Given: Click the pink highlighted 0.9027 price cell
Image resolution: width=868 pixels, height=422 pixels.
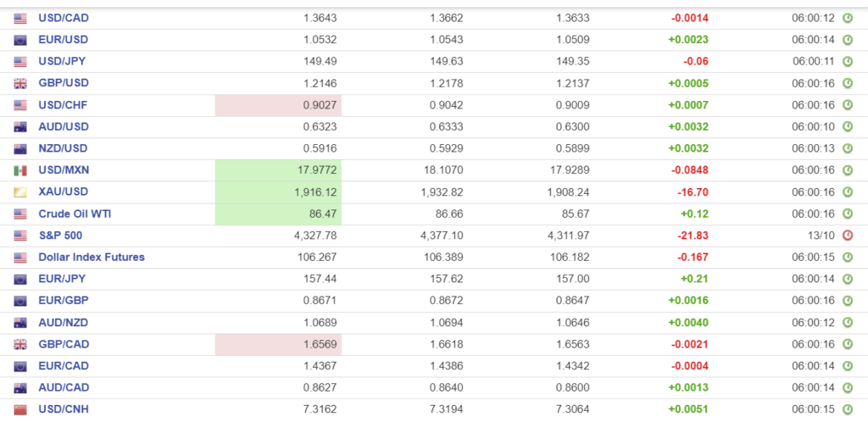Looking at the screenshot, I should tap(278, 105).
